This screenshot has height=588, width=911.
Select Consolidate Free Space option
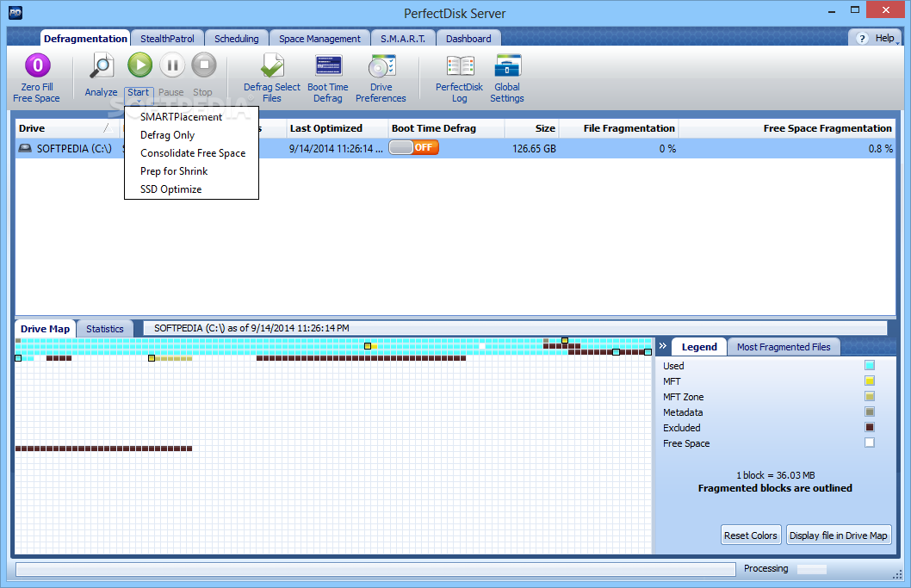coord(193,152)
